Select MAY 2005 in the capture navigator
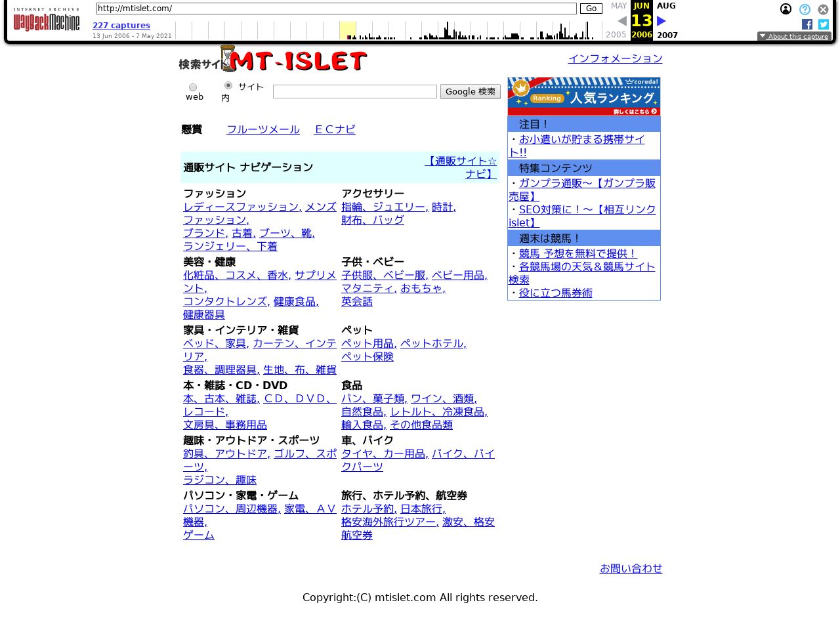This screenshot has width=840, height=630. [618, 6]
